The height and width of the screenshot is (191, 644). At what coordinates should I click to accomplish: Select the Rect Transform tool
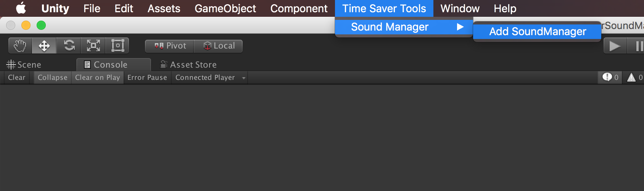tap(118, 46)
